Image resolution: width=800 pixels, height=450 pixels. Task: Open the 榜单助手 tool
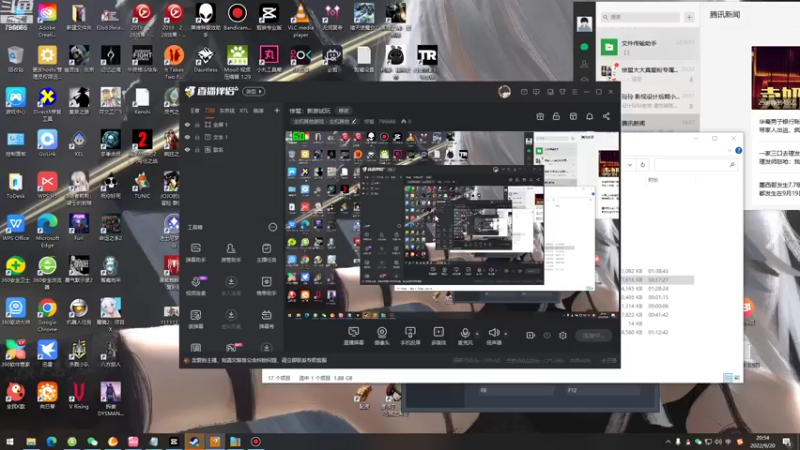(266, 286)
